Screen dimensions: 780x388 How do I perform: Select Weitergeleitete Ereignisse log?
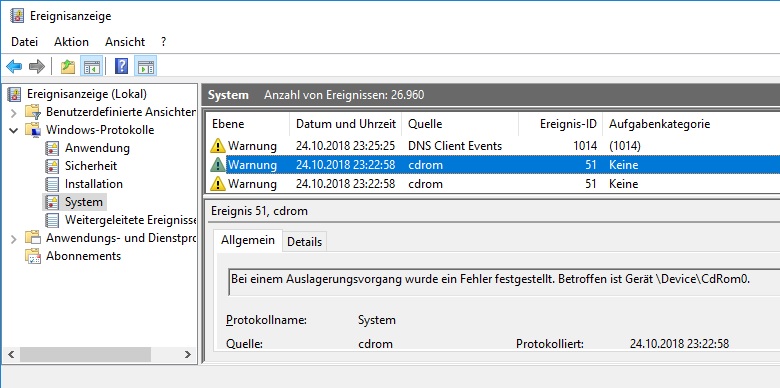point(130,220)
